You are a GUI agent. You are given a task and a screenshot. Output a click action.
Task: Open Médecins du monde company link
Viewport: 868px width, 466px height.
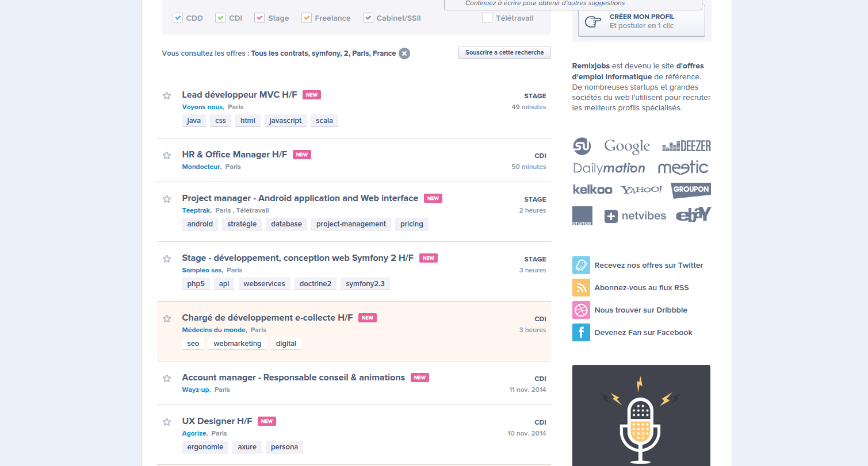click(214, 330)
